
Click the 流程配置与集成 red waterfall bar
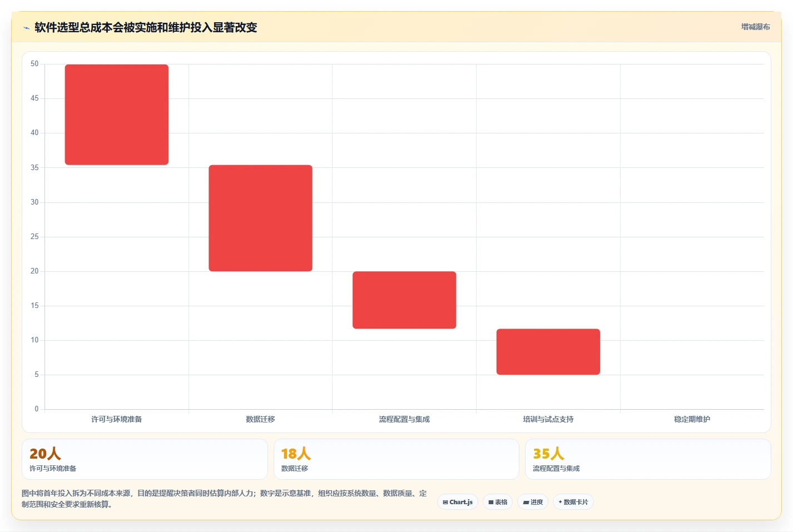click(404, 300)
